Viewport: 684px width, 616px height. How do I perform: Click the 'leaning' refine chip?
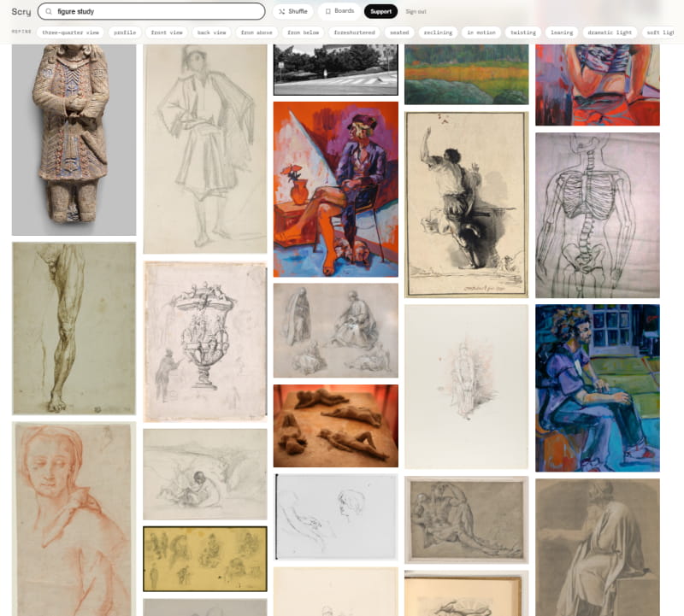(x=562, y=32)
